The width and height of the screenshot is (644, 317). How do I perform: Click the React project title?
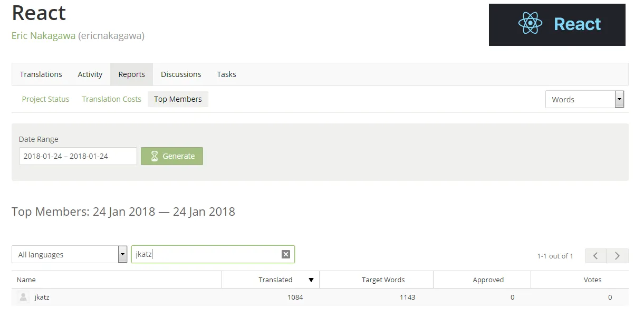tap(39, 12)
